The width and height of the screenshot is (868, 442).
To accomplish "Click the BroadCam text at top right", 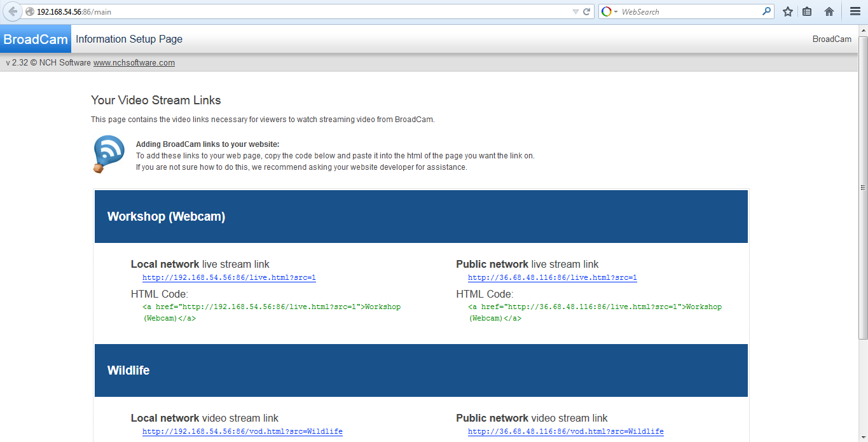I will coord(832,39).
